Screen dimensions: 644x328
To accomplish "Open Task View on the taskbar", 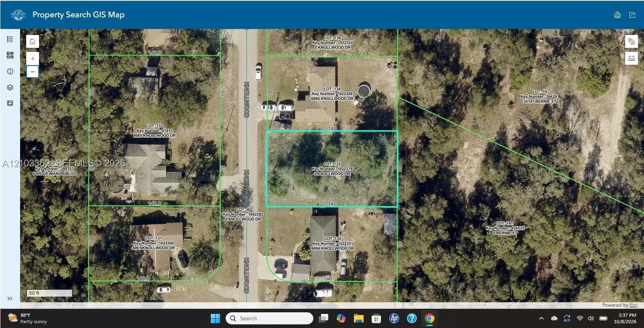I will tap(323, 318).
